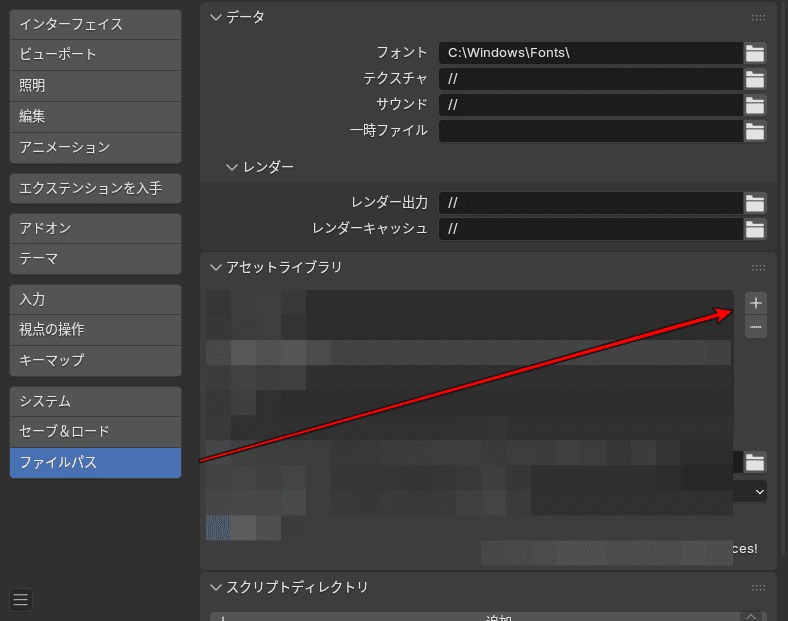Screen dimensions: 788x621
Task: Browse folder for レンダー出力 path
Action: [x=755, y=203]
